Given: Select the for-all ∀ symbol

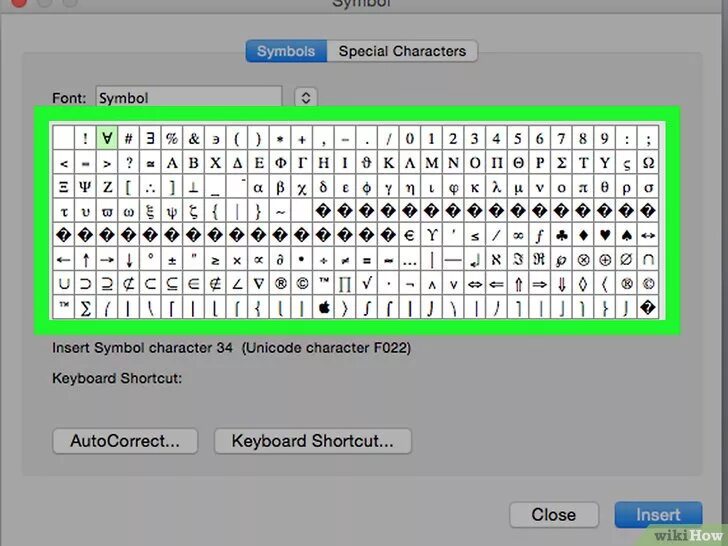Looking at the screenshot, I should (x=107, y=138).
